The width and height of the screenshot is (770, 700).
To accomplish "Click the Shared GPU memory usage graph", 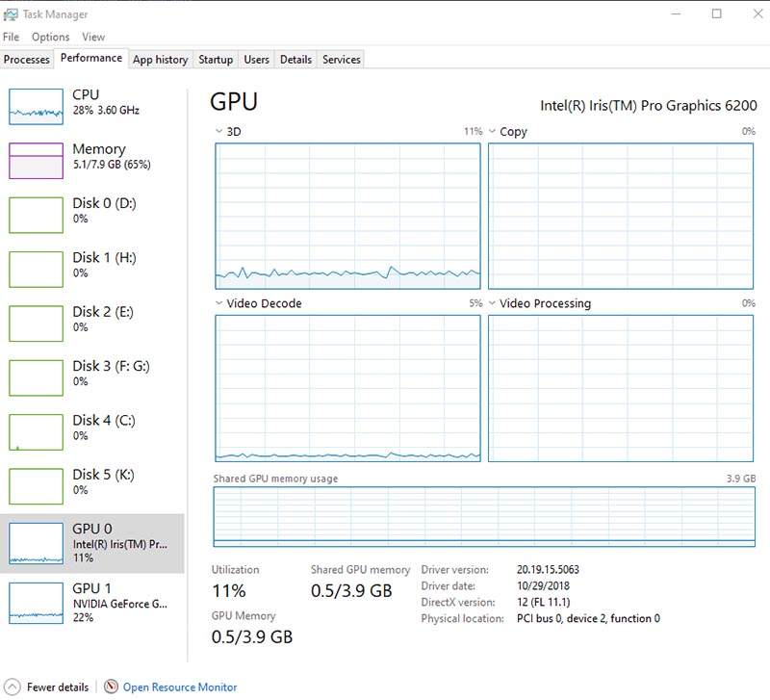I will [484, 517].
